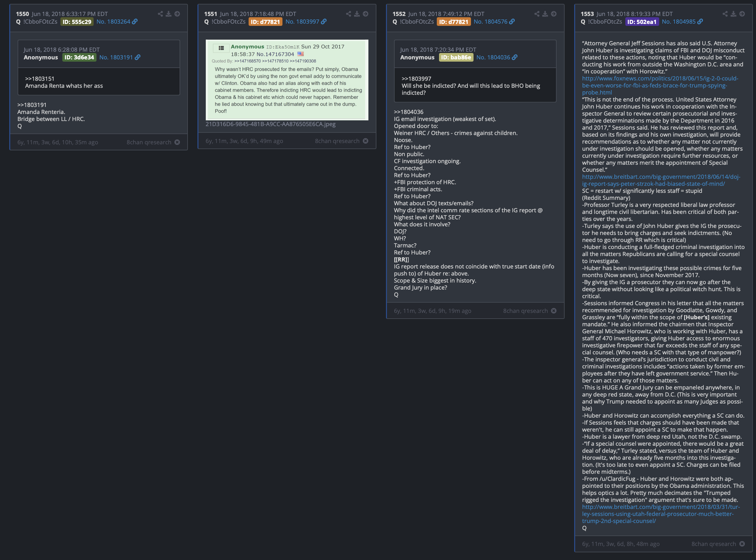Click timestamp Jun 18, 2018 7:18:48 PM EDT

(x=258, y=14)
